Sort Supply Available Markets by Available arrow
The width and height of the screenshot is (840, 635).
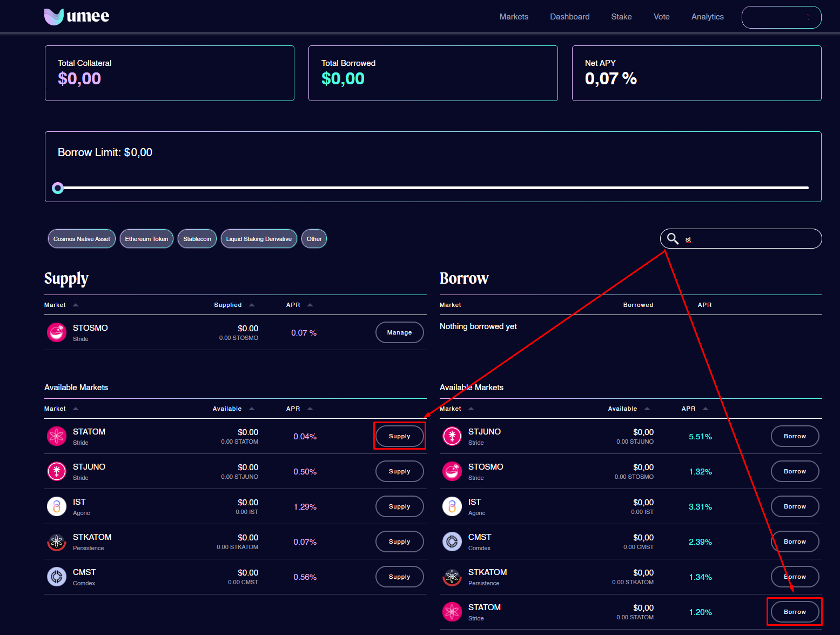(x=252, y=409)
